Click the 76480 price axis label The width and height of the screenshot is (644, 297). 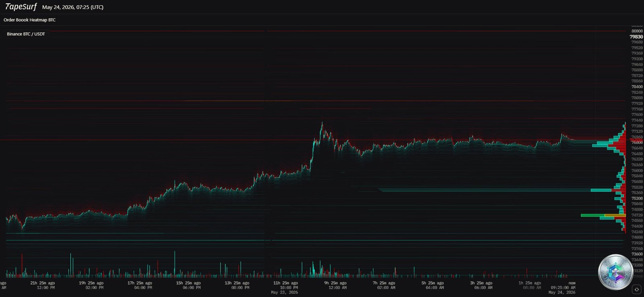point(637,154)
